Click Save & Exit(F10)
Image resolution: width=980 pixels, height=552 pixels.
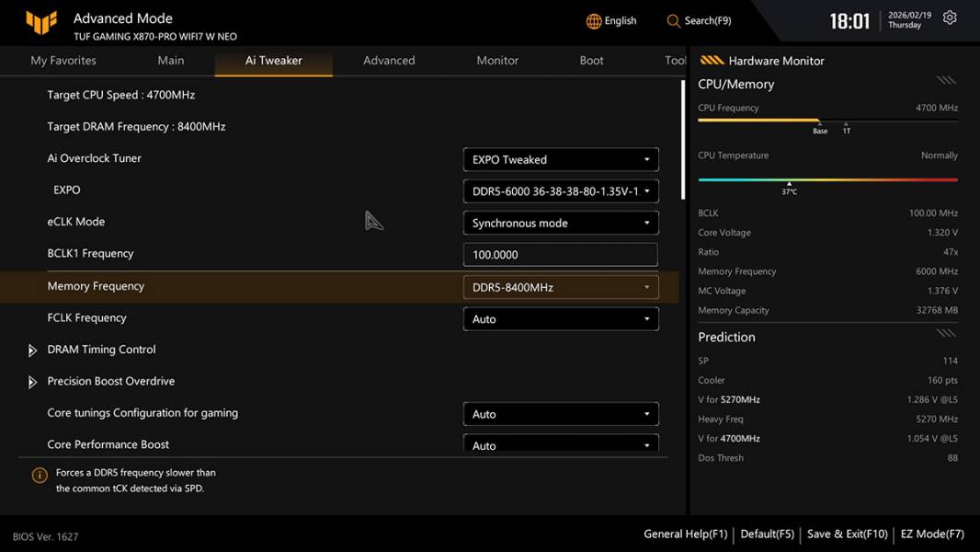pos(847,534)
